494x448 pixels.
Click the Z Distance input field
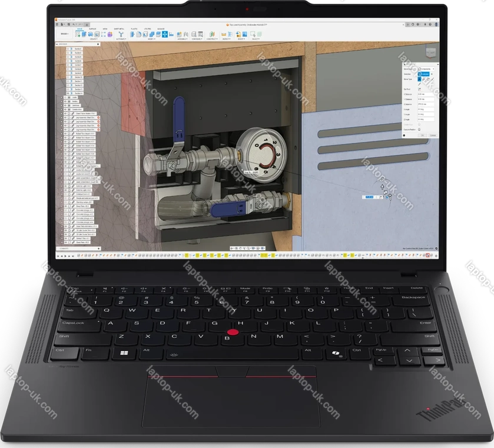point(425,104)
